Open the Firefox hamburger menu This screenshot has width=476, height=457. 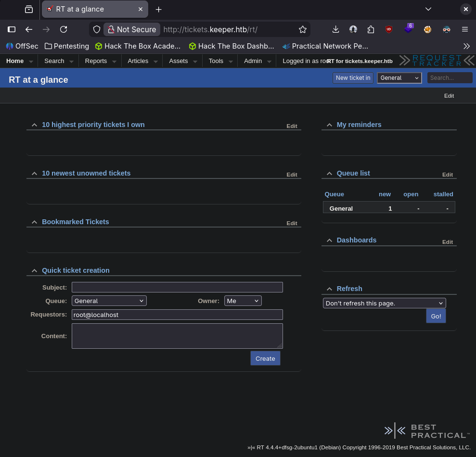click(465, 29)
